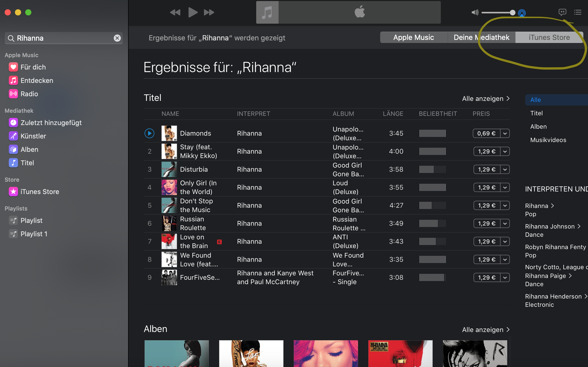Open Künstler in the Mediathek sidebar
The image size is (588, 367).
(x=33, y=136)
